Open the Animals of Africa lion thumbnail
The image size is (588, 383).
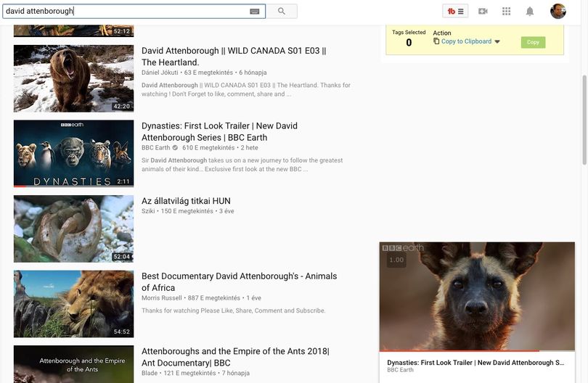pos(73,304)
